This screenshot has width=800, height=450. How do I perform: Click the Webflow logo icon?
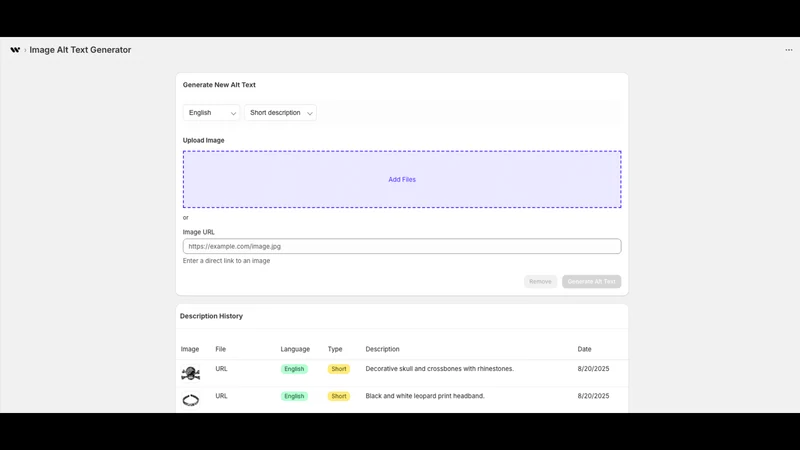point(15,50)
